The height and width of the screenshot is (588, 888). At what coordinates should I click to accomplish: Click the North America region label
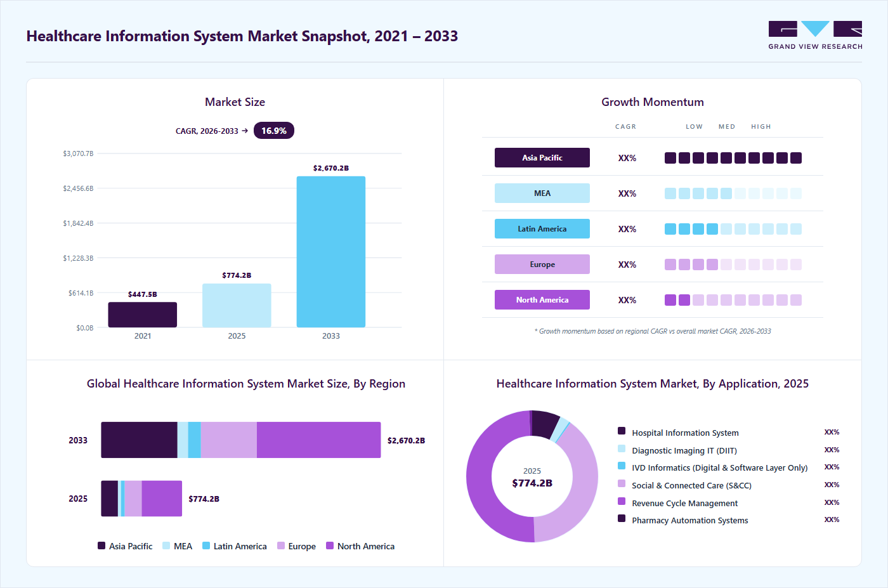pos(542,300)
